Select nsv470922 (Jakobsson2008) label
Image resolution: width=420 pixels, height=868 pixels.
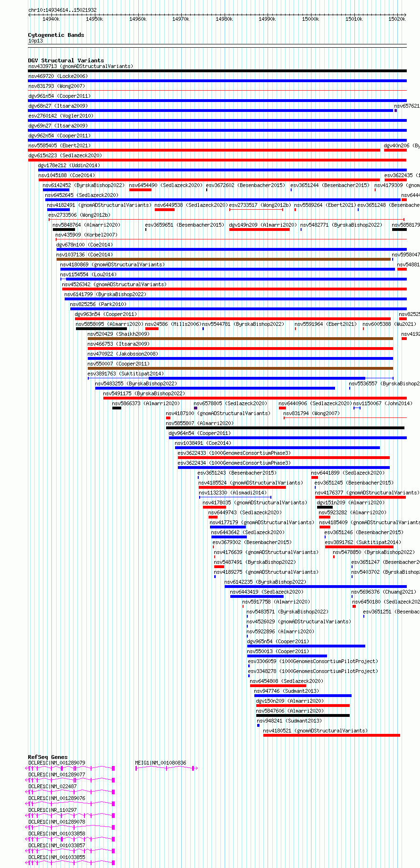(123, 354)
